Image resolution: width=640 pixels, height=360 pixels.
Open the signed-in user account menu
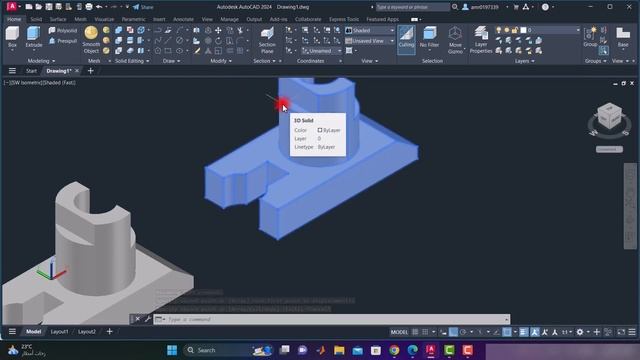(x=485, y=7)
